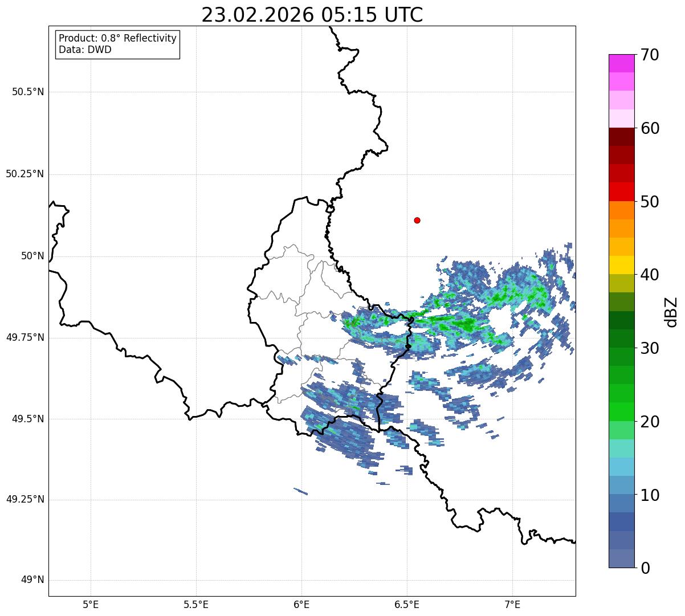Click the latitude label '50°N'
The image size is (685, 616).
click(x=32, y=256)
